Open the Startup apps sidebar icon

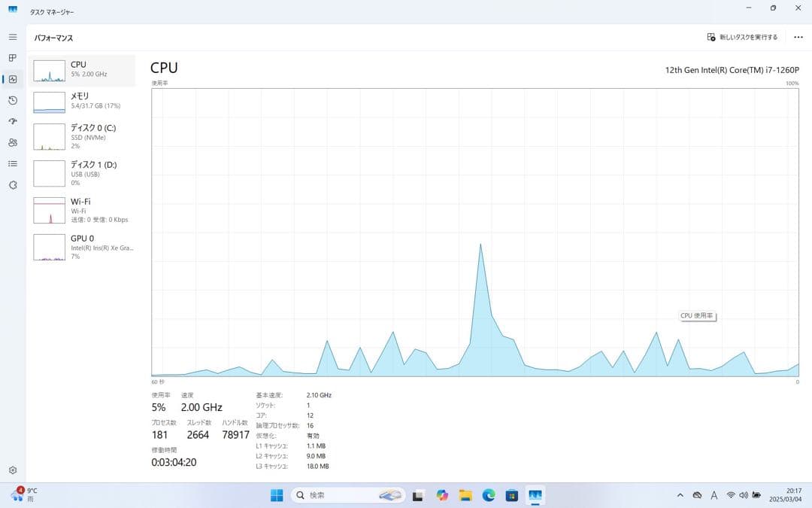(12, 121)
